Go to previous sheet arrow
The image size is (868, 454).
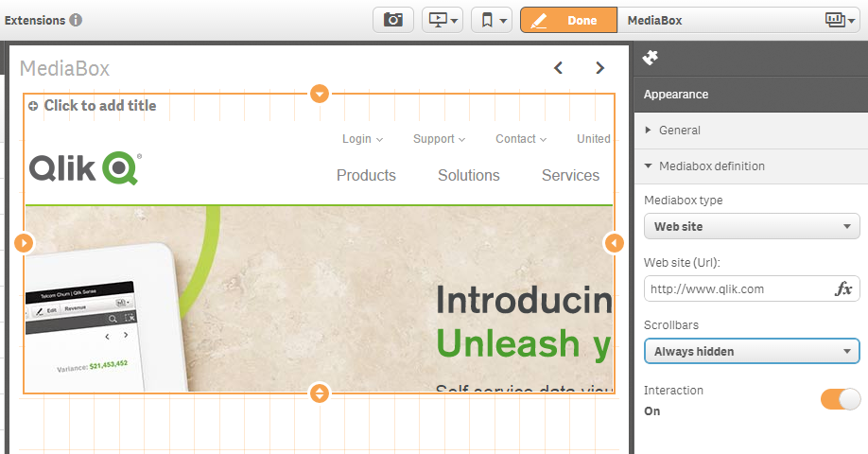(558, 68)
